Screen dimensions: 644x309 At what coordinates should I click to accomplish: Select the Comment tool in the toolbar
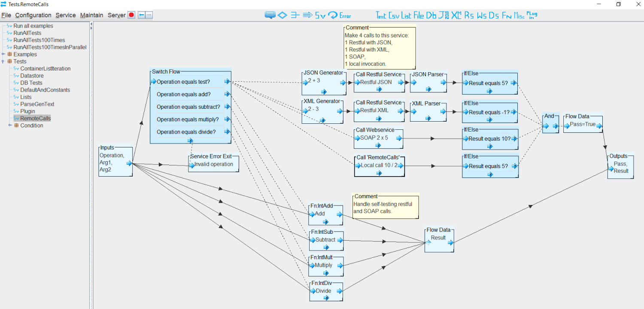(x=270, y=15)
